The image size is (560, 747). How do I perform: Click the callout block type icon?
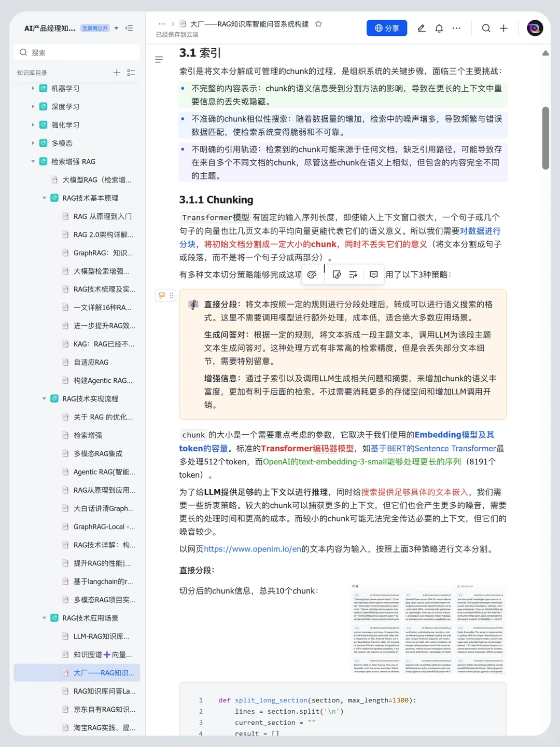click(x=162, y=295)
